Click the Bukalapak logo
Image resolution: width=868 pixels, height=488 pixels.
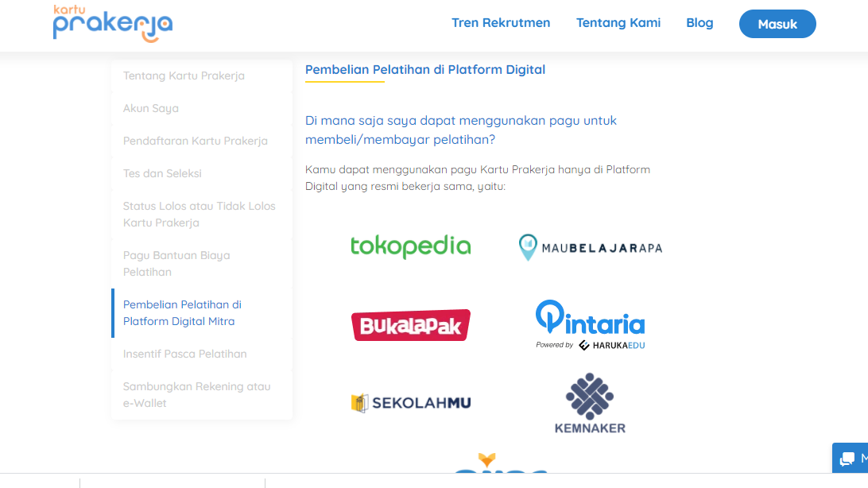pyautogui.click(x=411, y=325)
